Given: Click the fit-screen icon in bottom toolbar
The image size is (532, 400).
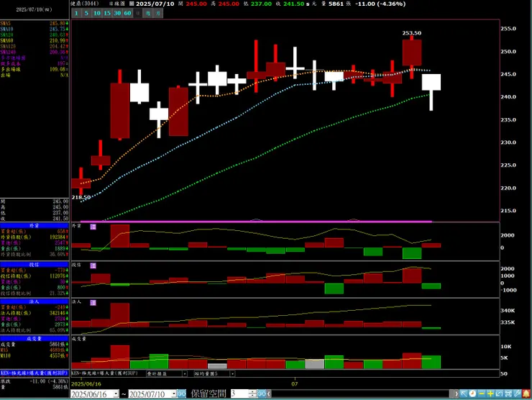Looking at the screenshot, I should tap(508, 394).
